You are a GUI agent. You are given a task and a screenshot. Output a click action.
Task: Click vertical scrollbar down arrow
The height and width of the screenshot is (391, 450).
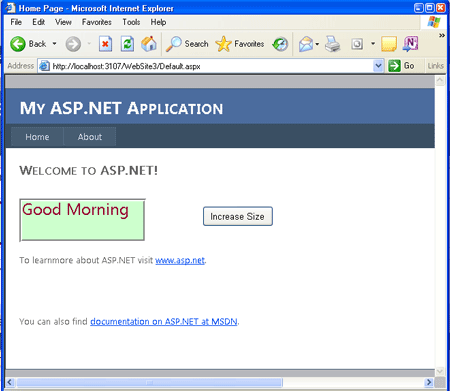(440, 371)
